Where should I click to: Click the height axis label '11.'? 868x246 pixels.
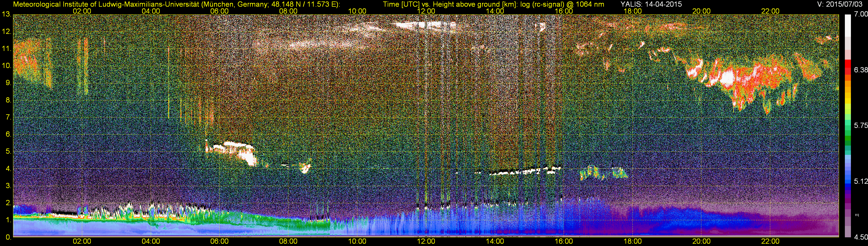pos(6,49)
